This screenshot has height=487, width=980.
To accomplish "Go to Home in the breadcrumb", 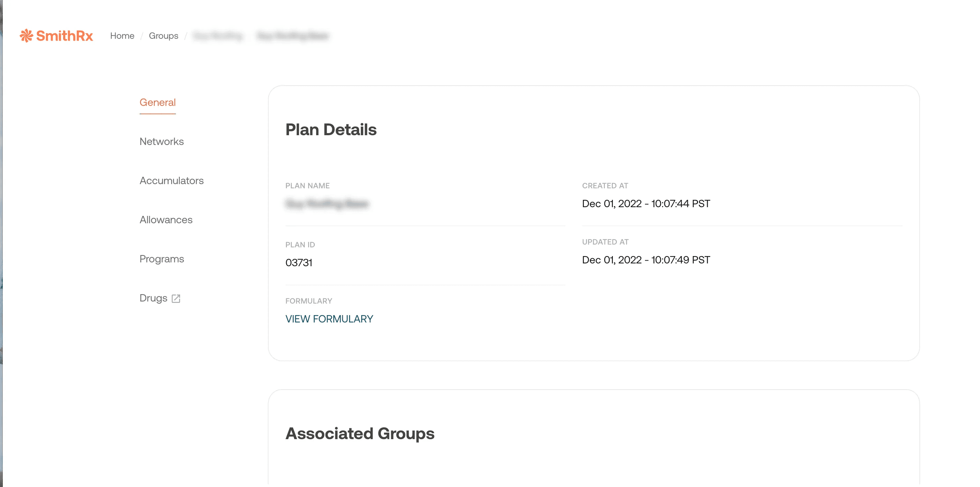I will 122,36.
